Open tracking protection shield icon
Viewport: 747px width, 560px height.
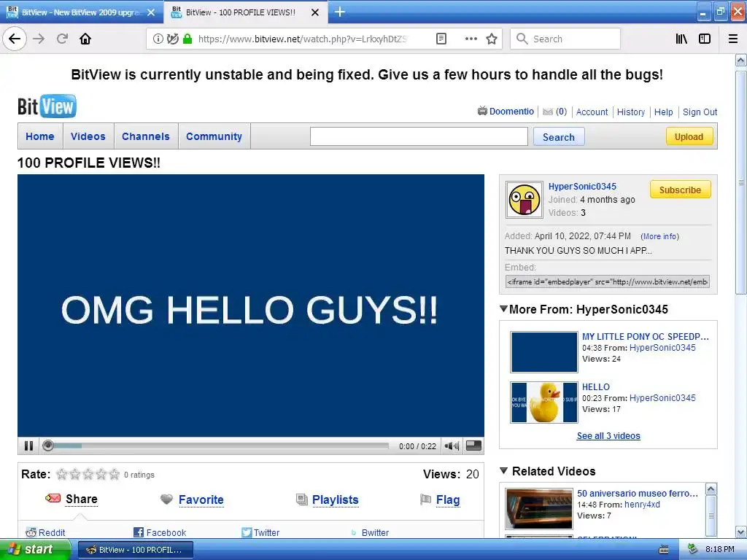pos(172,39)
